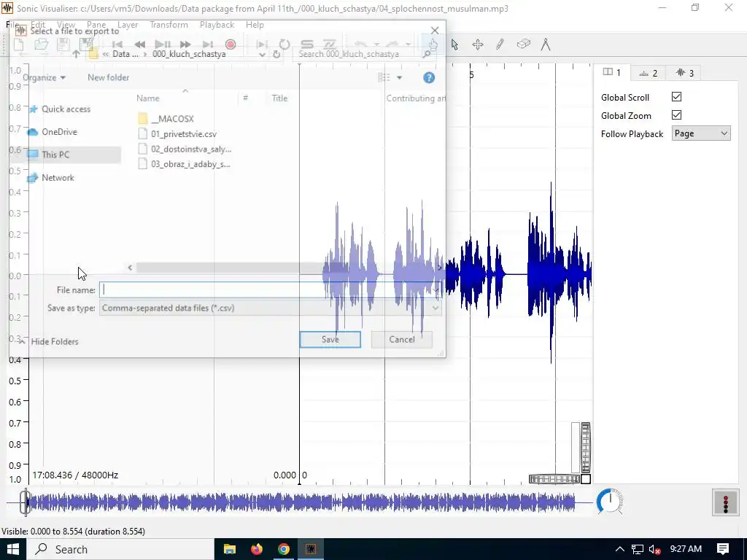The width and height of the screenshot is (747, 560).
Task: Switch to layer tab 2
Action: coord(648,73)
